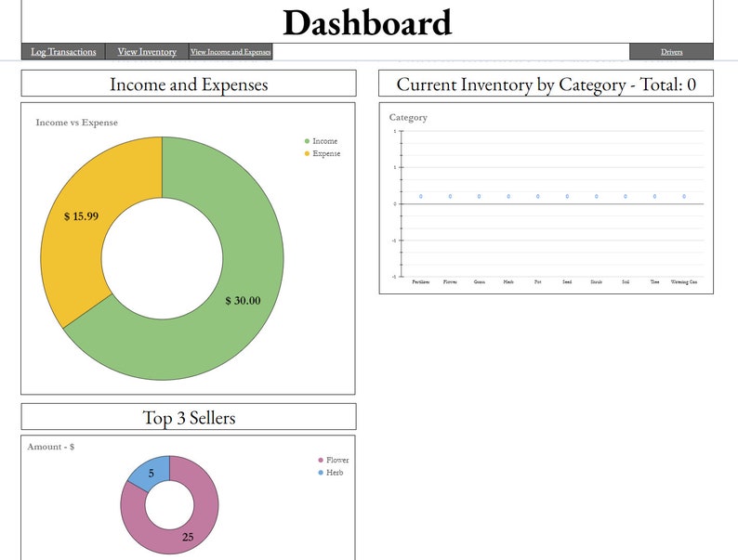Click the Shrub axis label
The width and height of the screenshot is (738, 560).
pyautogui.click(x=597, y=281)
